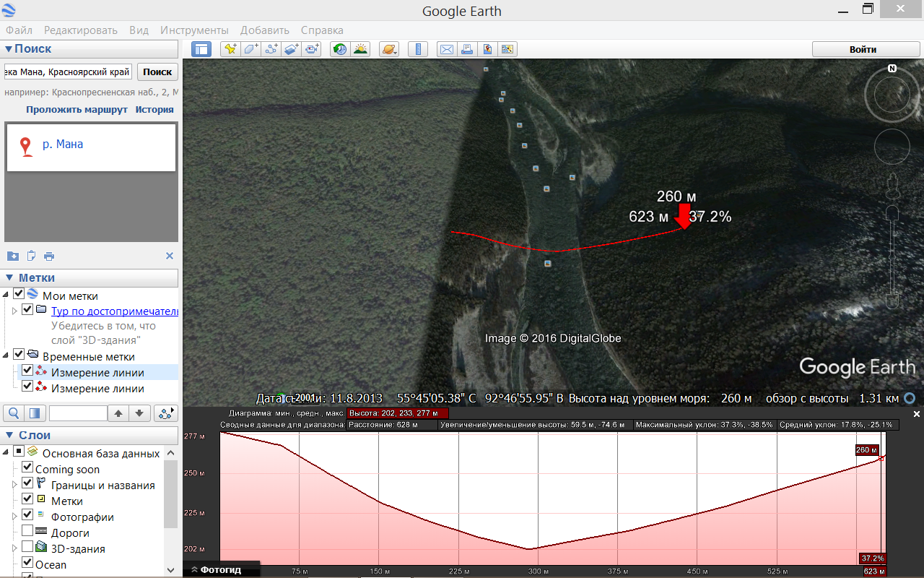Select the add path tool
This screenshot has height=578, width=924.
[x=271, y=49]
